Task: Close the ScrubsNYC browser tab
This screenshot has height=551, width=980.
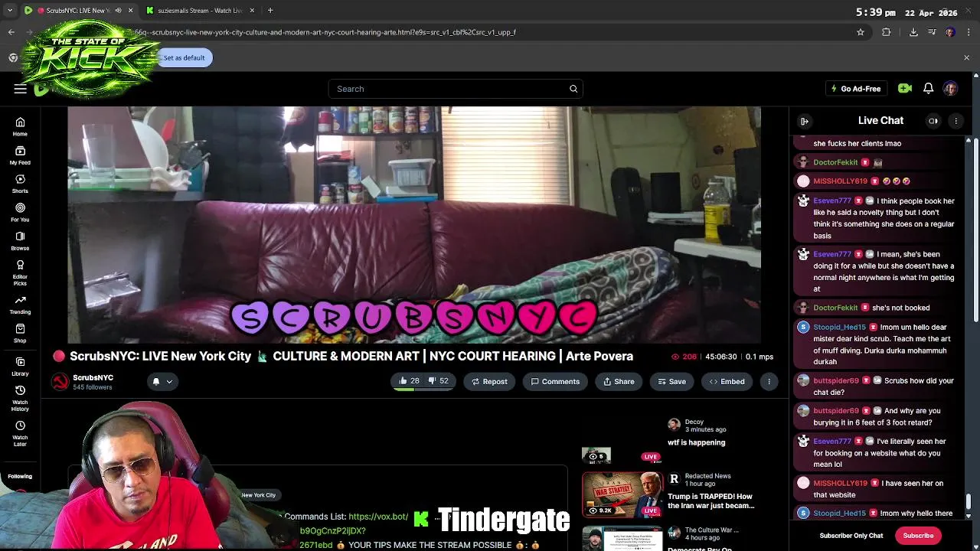Action: (130, 11)
